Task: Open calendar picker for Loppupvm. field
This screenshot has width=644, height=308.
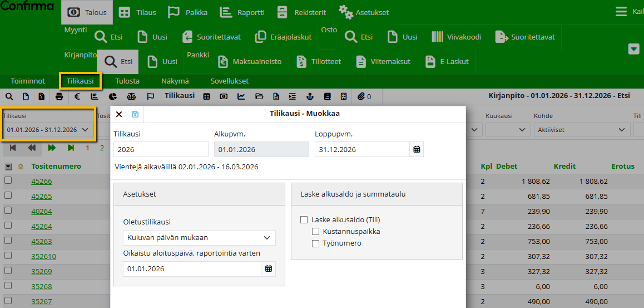Action: (417, 149)
